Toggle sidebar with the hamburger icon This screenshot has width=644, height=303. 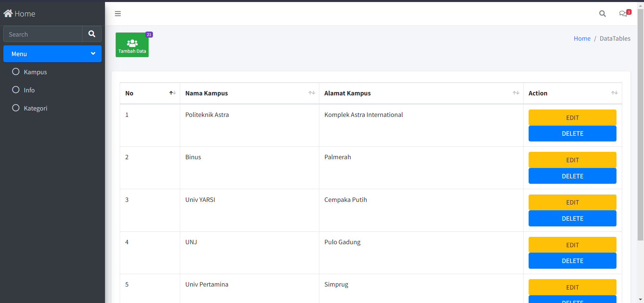[118, 14]
